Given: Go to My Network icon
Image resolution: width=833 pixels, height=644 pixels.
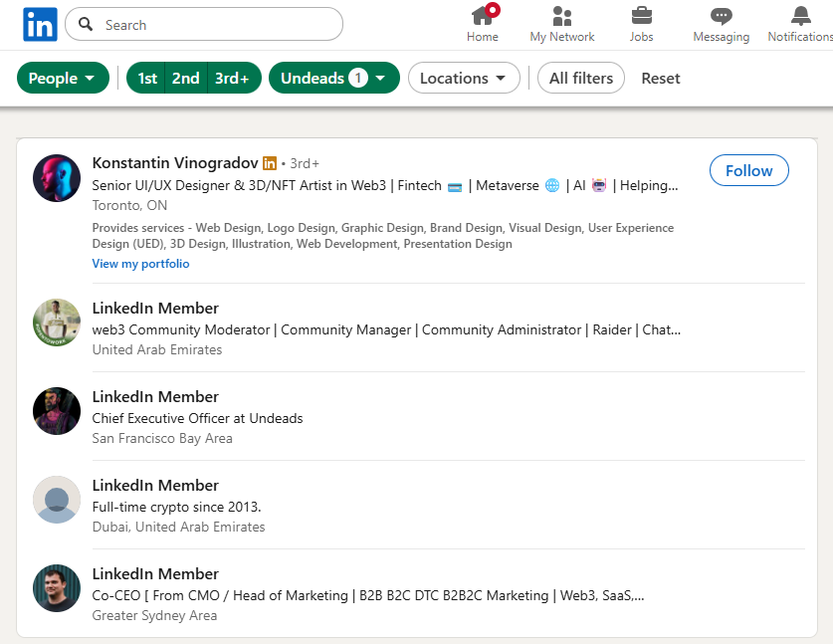Looking at the screenshot, I should point(562,16).
